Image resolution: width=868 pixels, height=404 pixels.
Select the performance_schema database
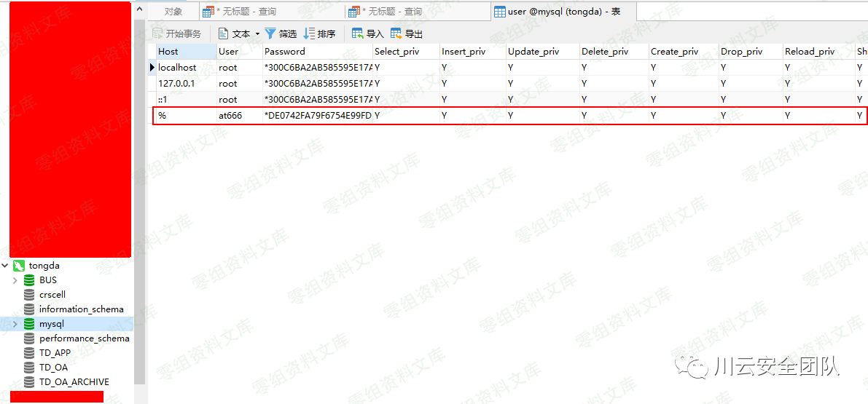(84, 338)
